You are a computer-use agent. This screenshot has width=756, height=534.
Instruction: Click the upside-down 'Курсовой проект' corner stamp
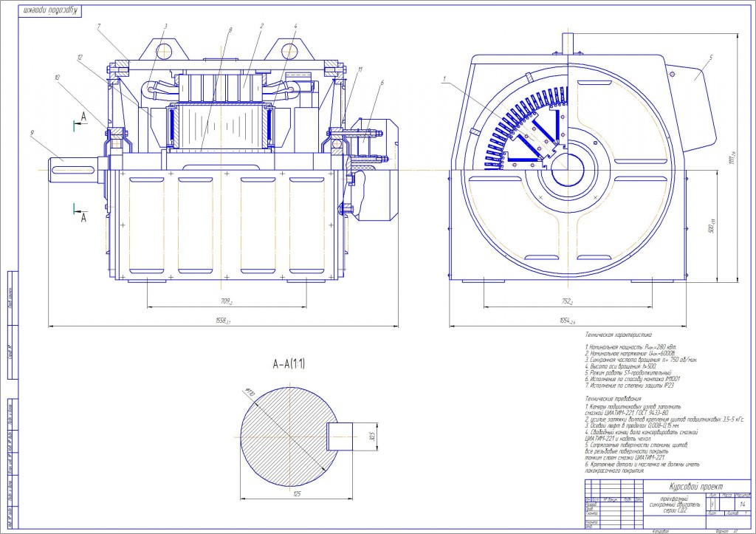[49, 10]
